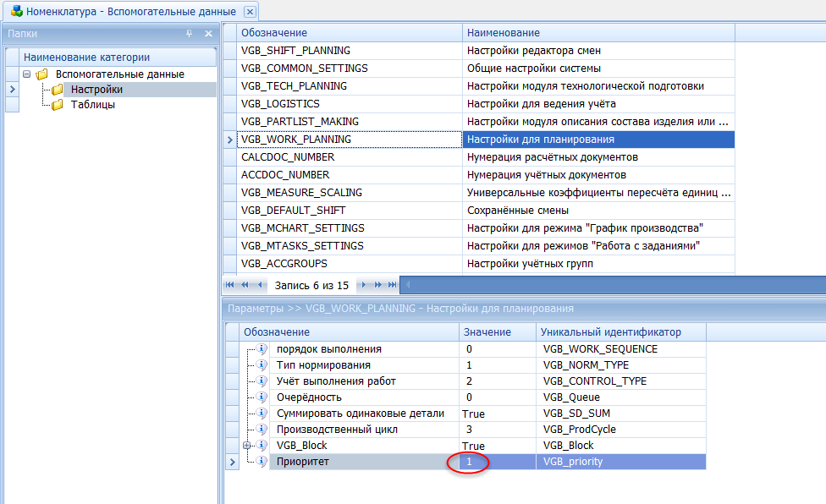Click info icon beside Приоритет parameter
The width and height of the screenshot is (826, 504).
click(x=262, y=462)
